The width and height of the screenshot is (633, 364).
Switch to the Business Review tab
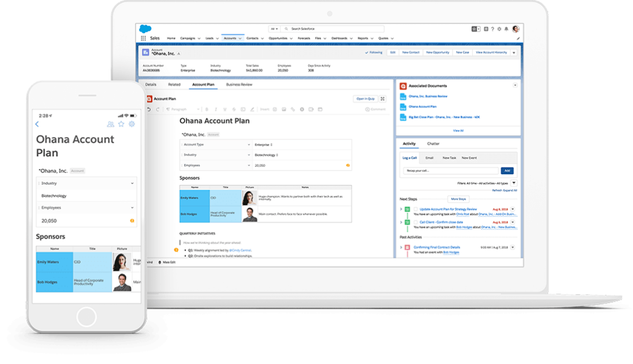(239, 84)
